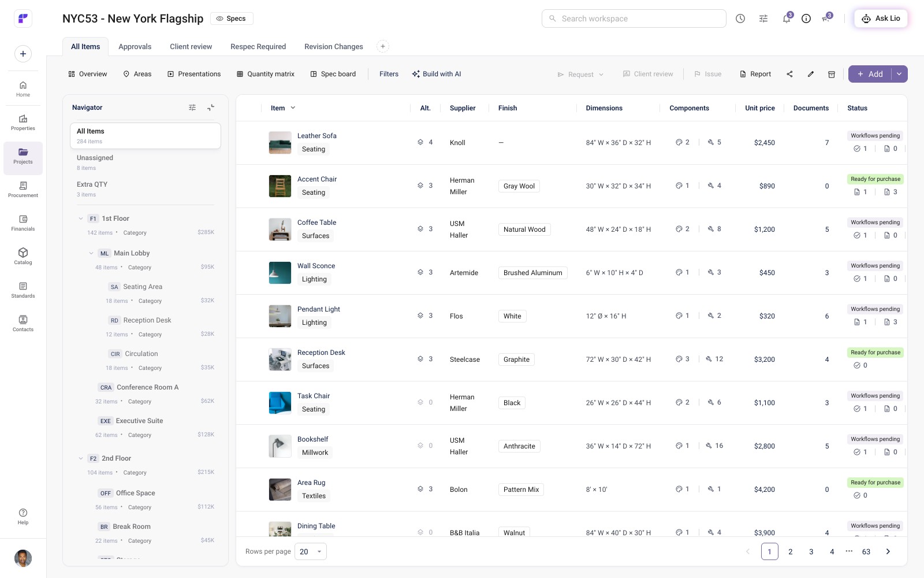Open header settings sliders icon
Screen dimensions: 924x578
[x=763, y=18]
